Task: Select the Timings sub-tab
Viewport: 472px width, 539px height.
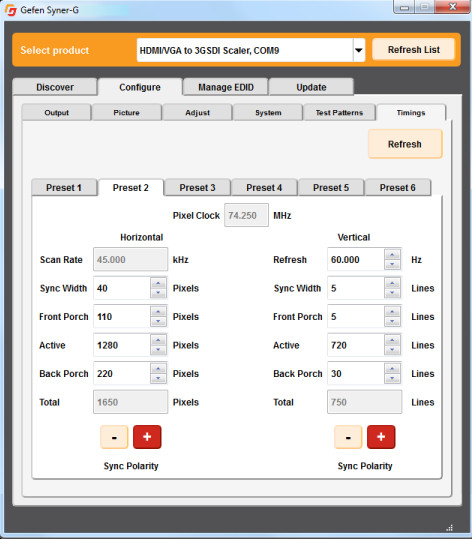Action: coord(411,112)
